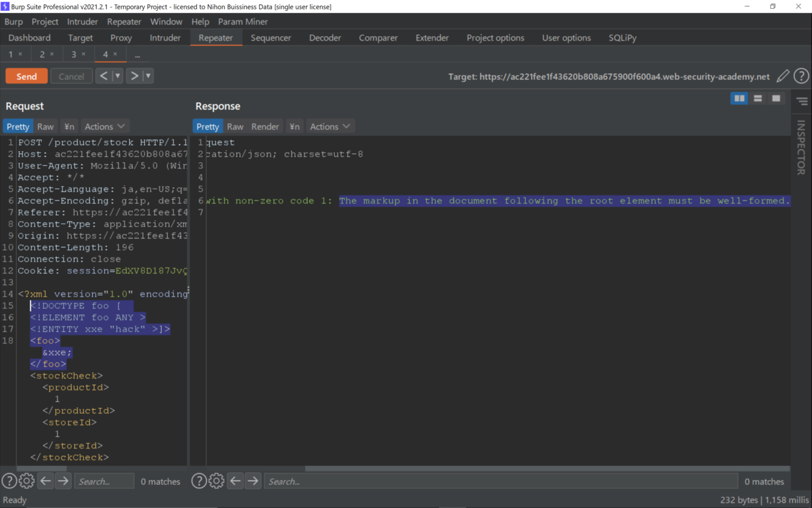812x508 pixels.
Task: Open the Repeater menu
Action: coord(124,22)
